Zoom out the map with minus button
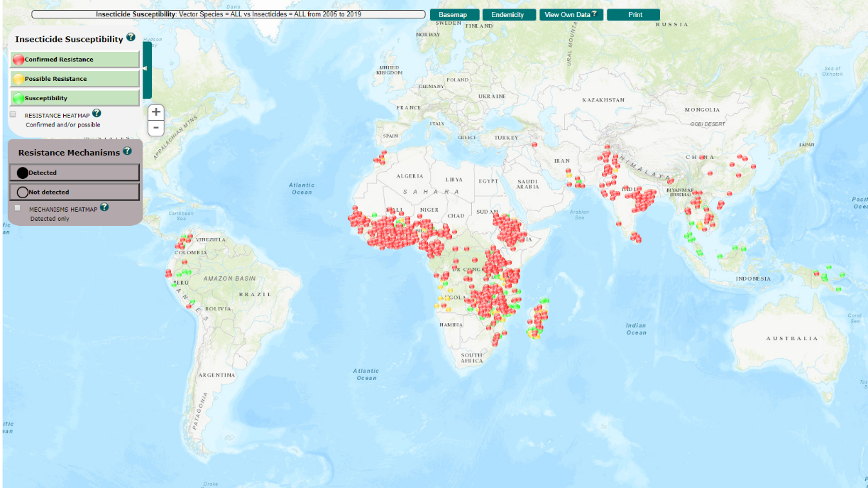 (x=156, y=128)
